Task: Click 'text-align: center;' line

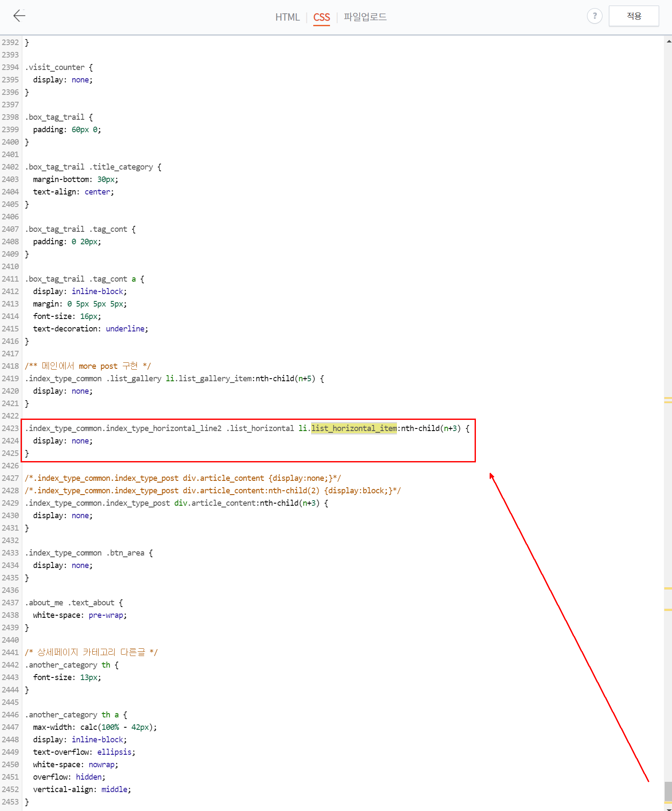Action: point(73,192)
